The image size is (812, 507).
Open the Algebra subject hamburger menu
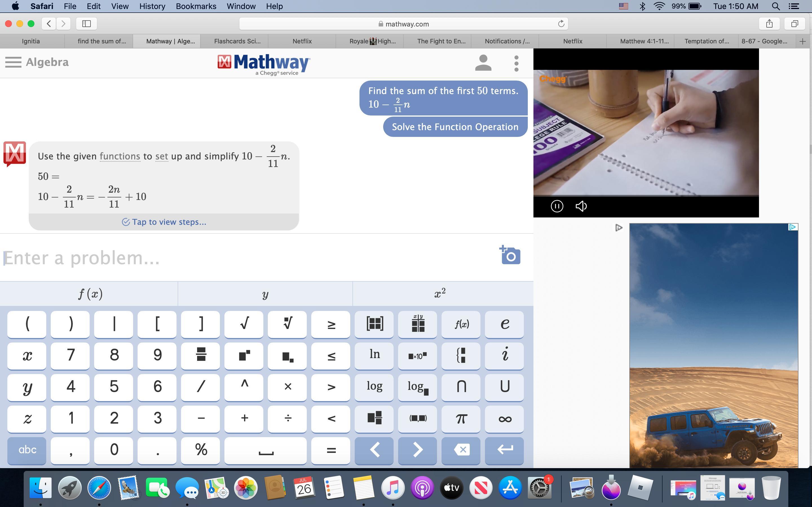pyautogui.click(x=14, y=62)
